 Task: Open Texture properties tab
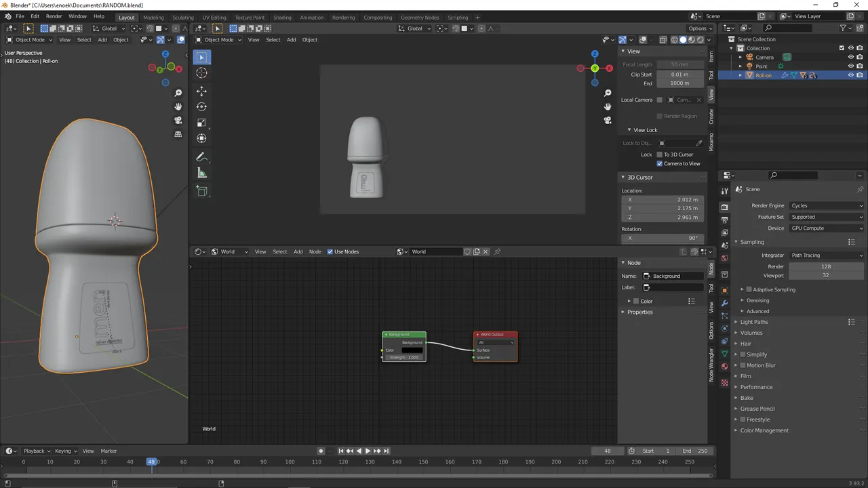(x=724, y=383)
